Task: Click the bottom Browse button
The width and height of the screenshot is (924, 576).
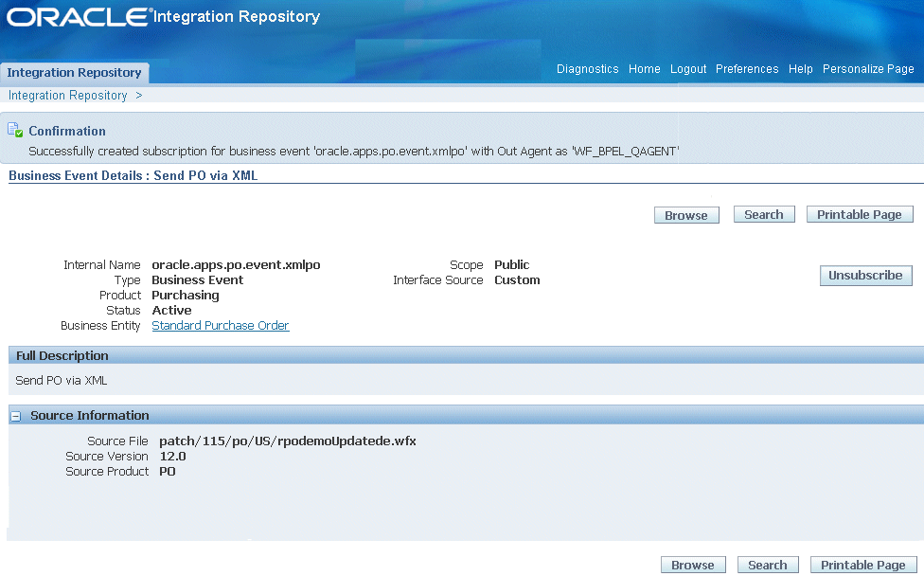Action: coord(693,565)
